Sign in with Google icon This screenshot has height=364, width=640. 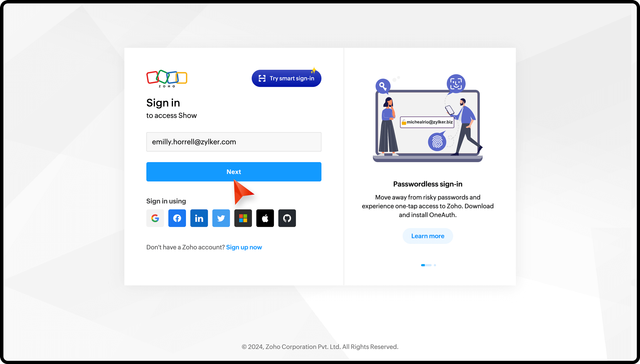coord(155,218)
